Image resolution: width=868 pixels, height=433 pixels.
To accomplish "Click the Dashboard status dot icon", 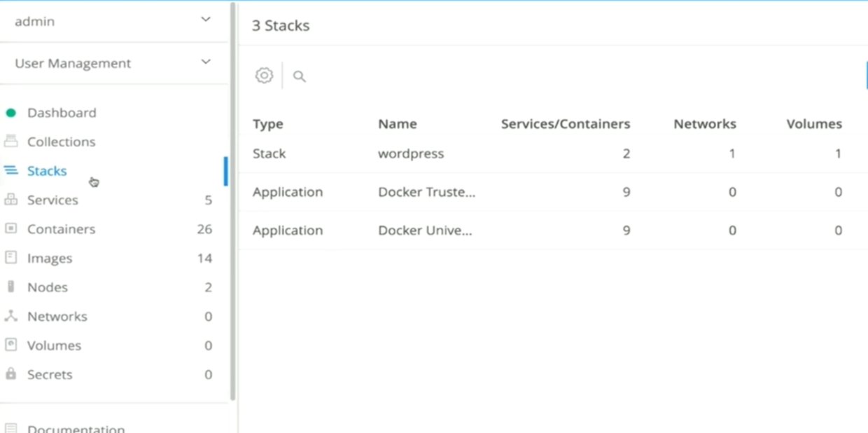I will 10,113.
